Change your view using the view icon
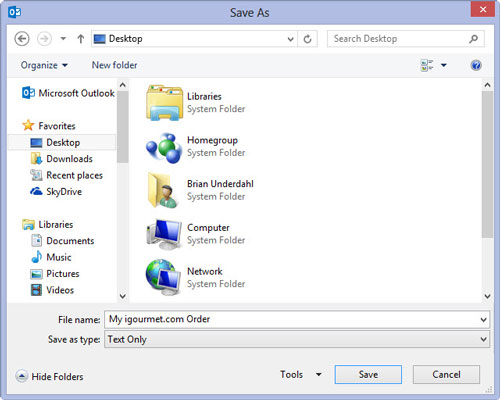The image size is (500, 400). 427,65
